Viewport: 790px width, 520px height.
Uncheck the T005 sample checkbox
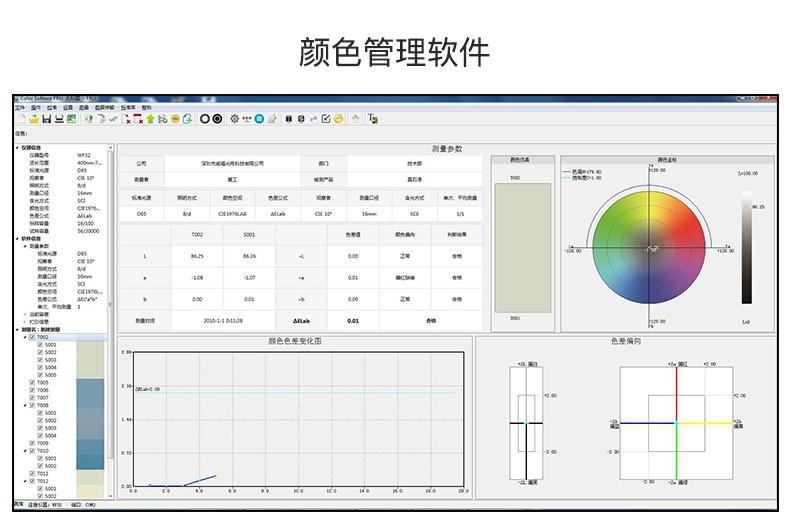point(32,383)
